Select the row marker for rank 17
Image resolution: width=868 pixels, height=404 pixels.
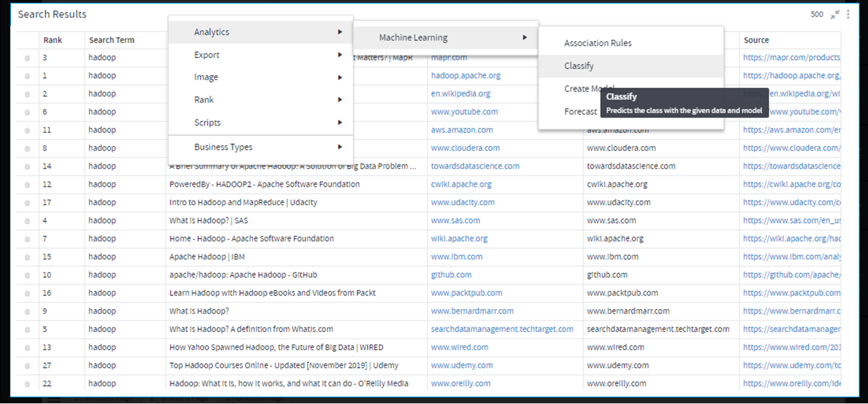pos(27,203)
